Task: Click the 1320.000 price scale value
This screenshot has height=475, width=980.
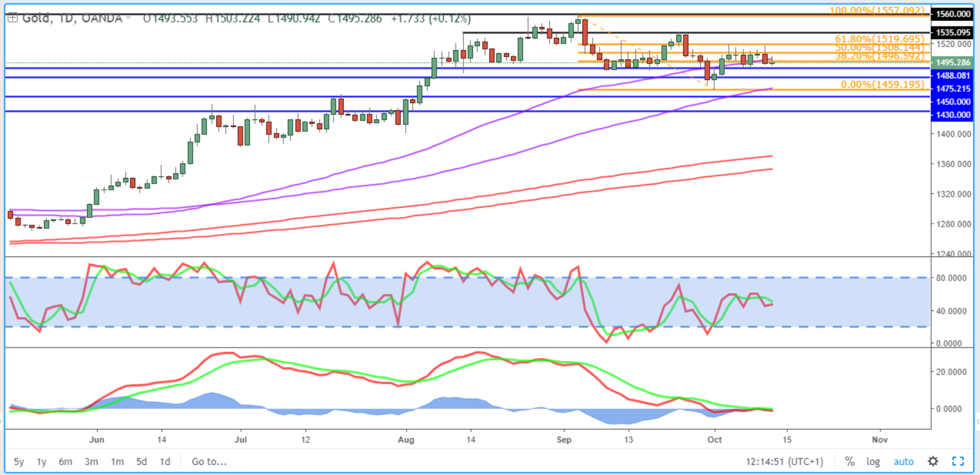Action: [954, 194]
